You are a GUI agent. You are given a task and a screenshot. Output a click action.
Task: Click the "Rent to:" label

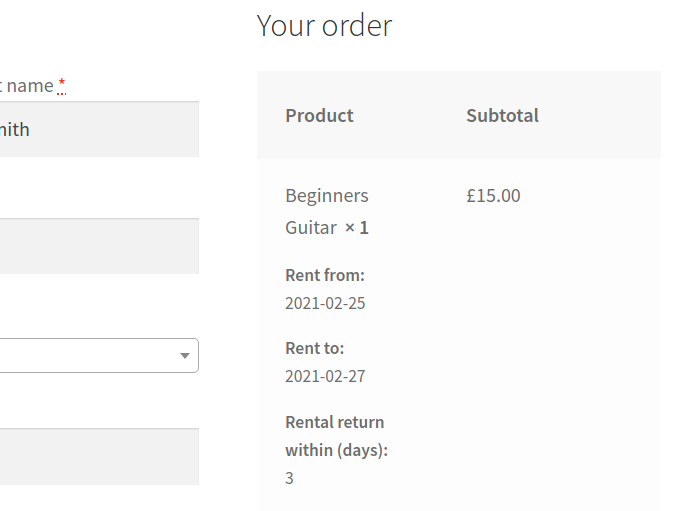click(314, 349)
